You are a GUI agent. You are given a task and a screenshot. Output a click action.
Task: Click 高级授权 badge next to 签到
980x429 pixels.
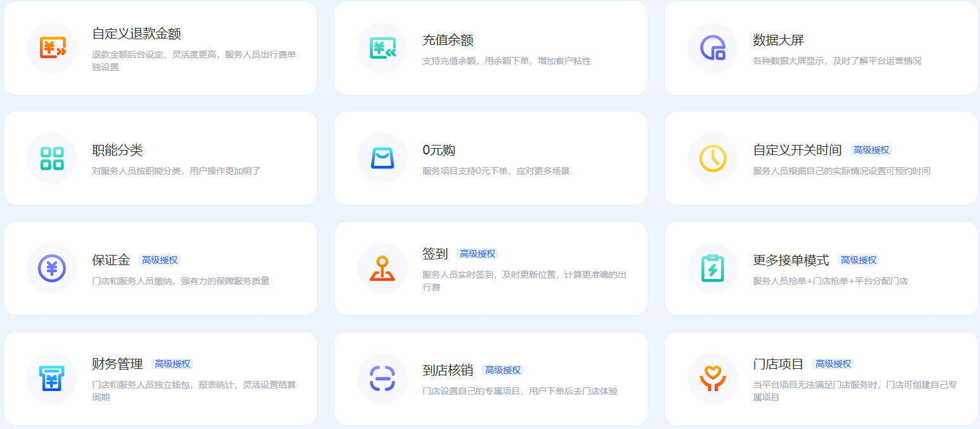point(477,254)
